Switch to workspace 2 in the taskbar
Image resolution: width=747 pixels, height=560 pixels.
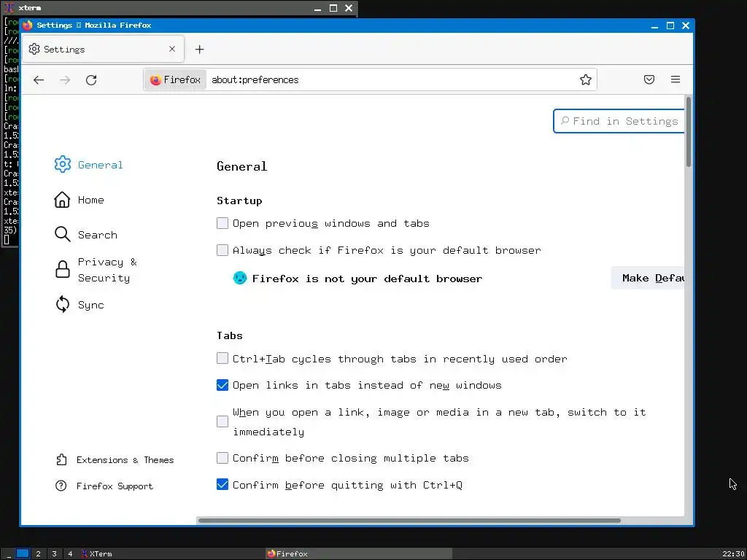point(38,554)
